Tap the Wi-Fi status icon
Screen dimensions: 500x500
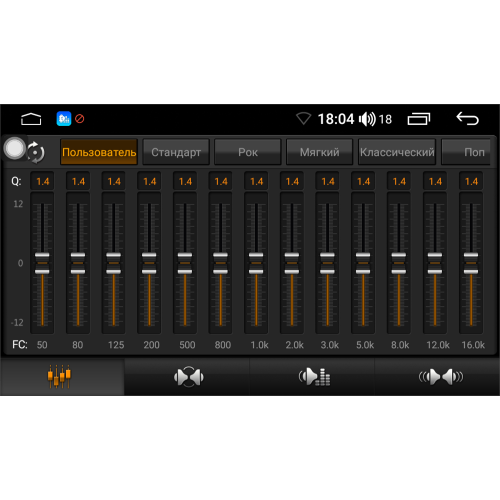[303, 119]
